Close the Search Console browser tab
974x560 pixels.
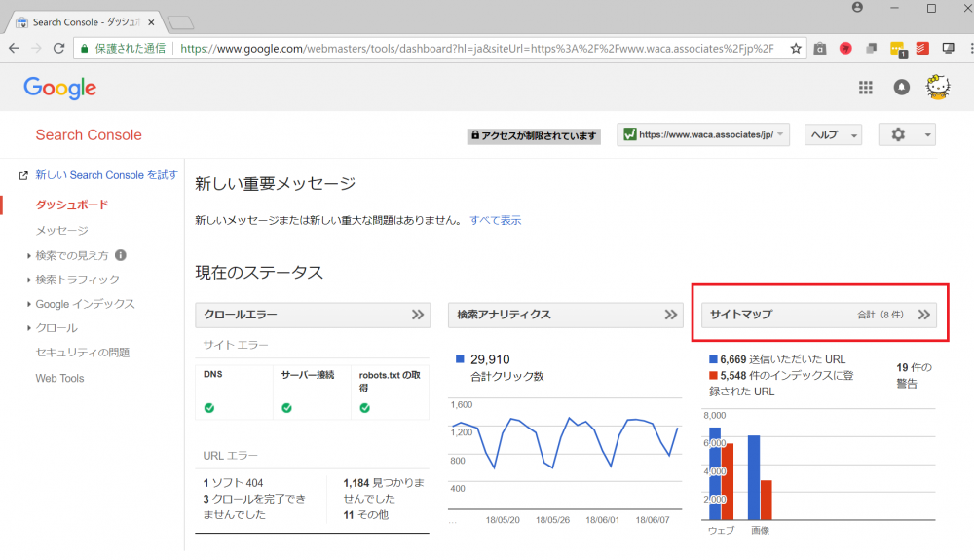[151, 22]
